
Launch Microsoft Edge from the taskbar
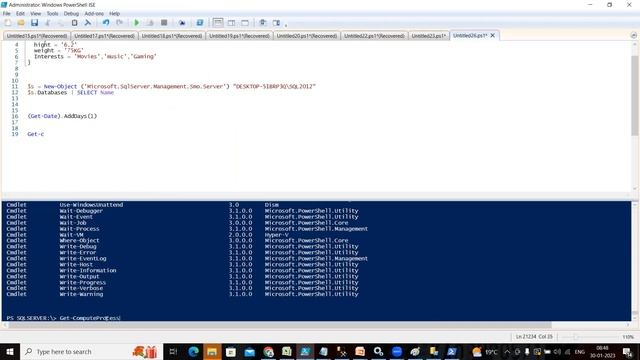click(x=193, y=351)
